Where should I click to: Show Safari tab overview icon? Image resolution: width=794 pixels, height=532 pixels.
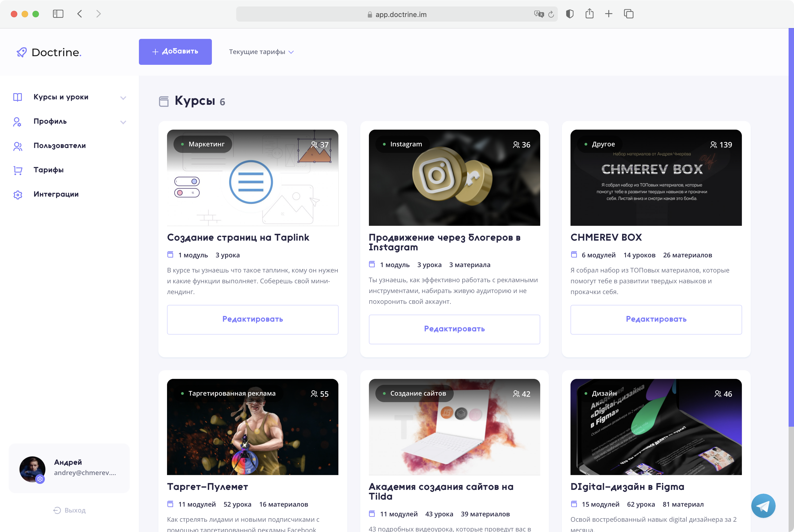tap(629, 14)
